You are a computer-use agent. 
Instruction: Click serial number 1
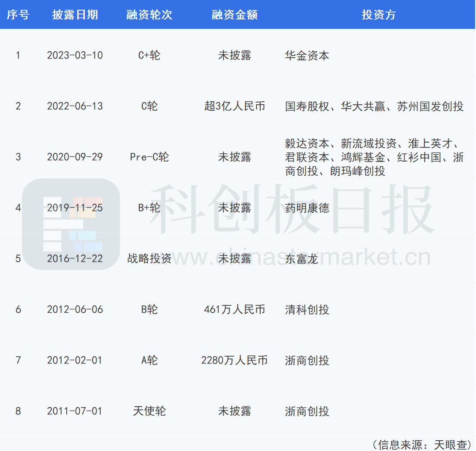coord(18,55)
